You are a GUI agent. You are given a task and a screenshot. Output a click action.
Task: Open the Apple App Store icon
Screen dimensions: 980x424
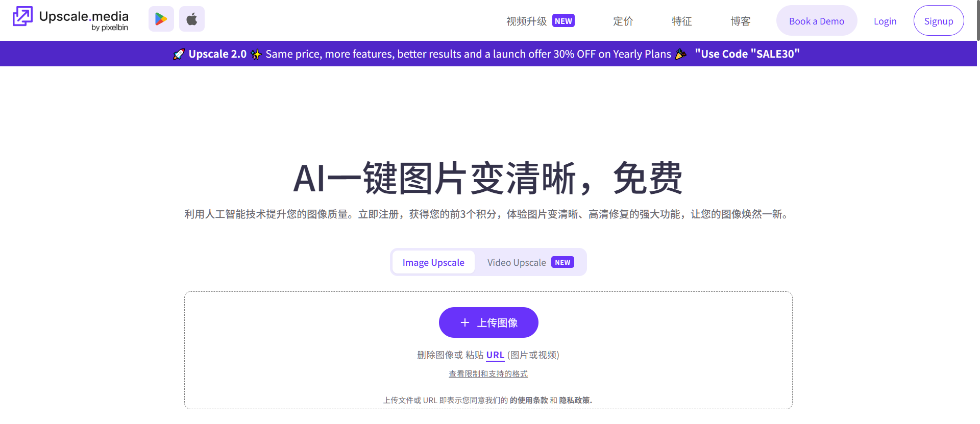click(192, 19)
